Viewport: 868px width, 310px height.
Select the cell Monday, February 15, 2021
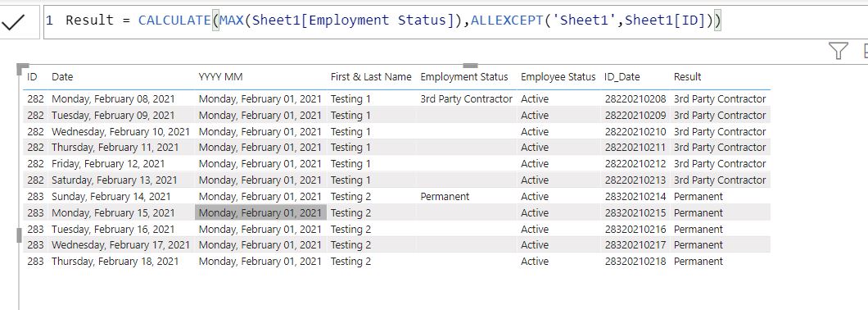(113, 213)
